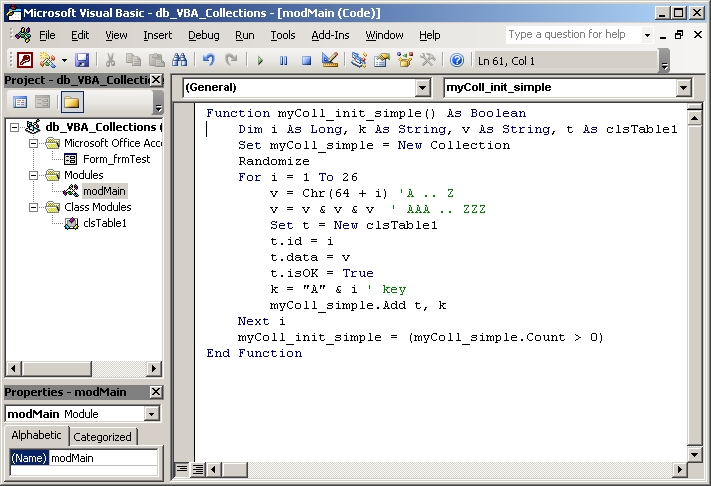
Task: Open the Help menu
Action: (x=429, y=35)
